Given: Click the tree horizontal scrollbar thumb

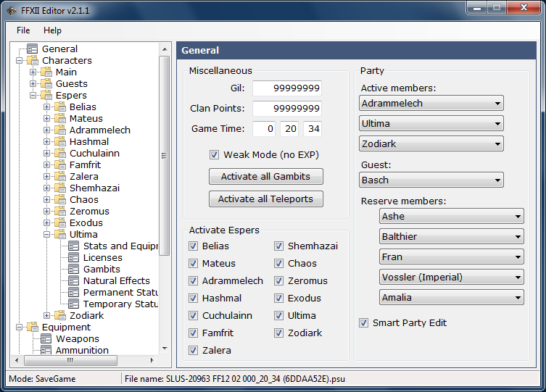Looking at the screenshot, I should [70, 360].
